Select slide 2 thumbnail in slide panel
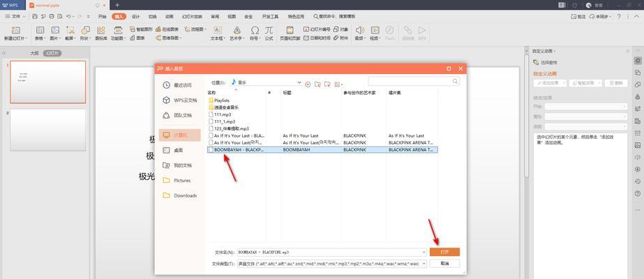The image size is (644, 279). (48, 130)
